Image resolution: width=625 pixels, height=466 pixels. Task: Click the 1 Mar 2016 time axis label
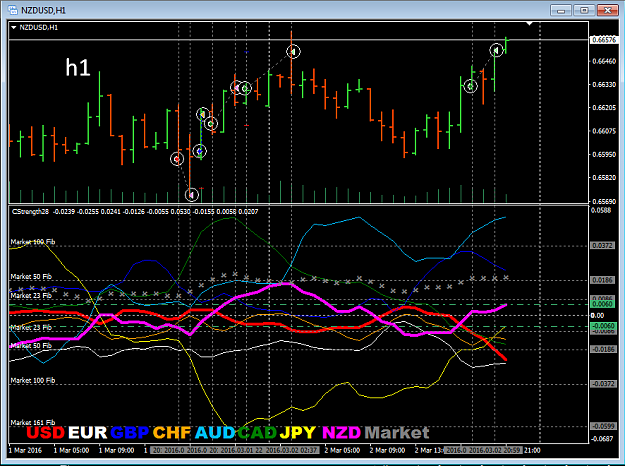tap(25, 450)
